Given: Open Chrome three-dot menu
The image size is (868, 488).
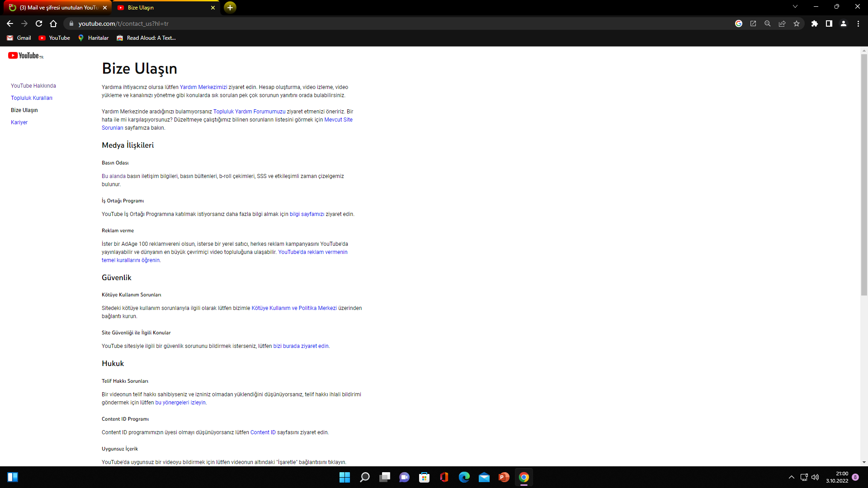Looking at the screenshot, I should tap(858, 23).
